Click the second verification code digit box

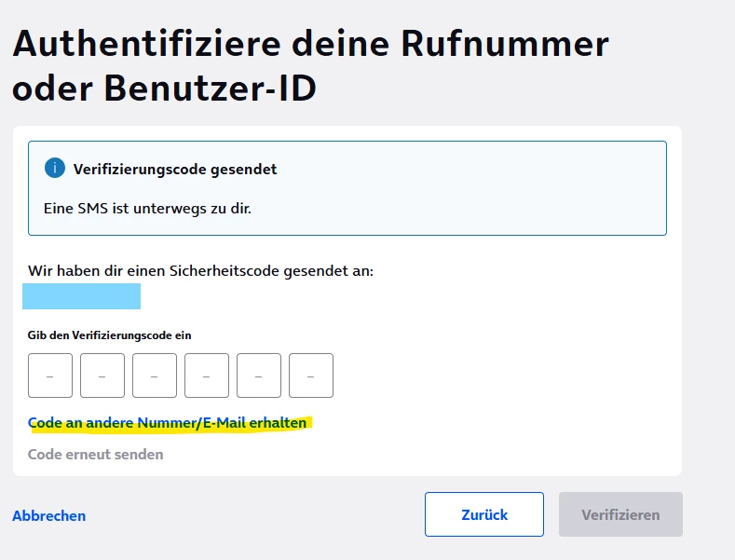point(102,376)
